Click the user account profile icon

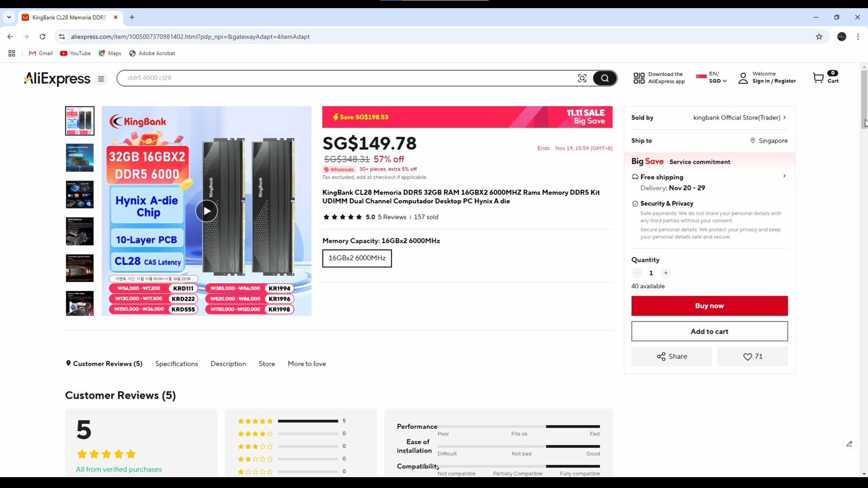click(x=743, y=78)
